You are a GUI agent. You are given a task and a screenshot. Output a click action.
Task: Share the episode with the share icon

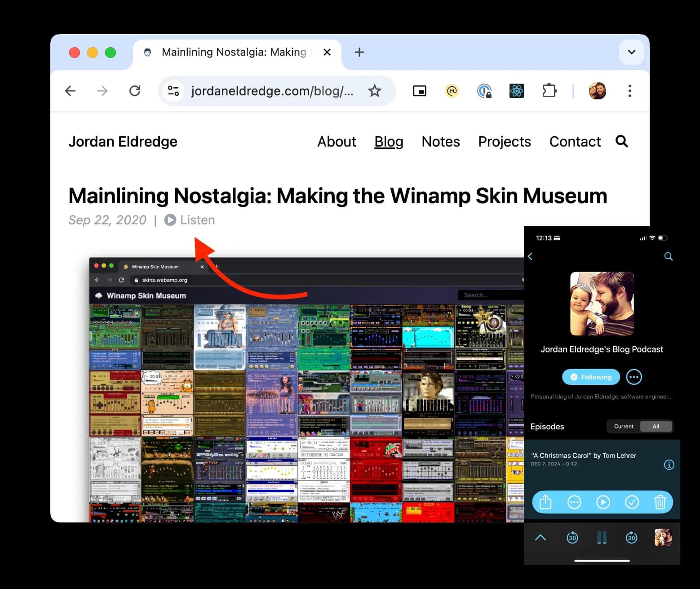(x=545, y=502)
